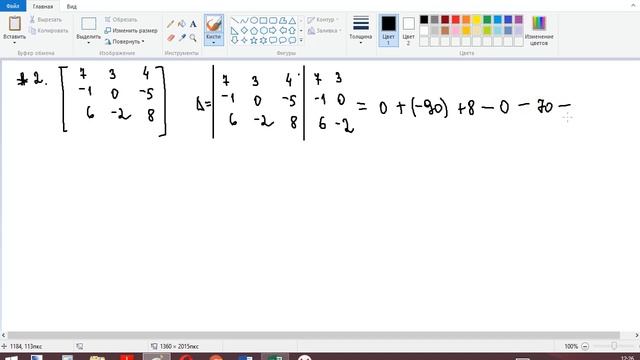Choose the Four-point star shape
This screenshot has width=640, height=360.
click(244, 40)
